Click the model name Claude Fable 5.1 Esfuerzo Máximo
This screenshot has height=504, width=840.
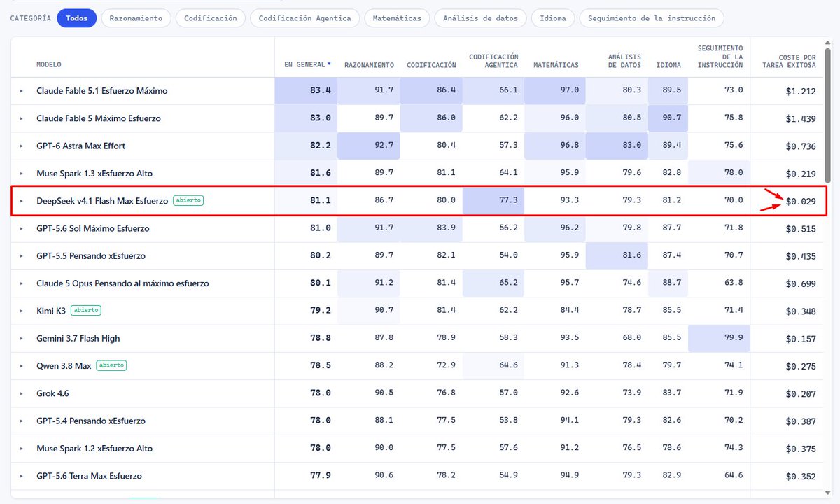102,91
